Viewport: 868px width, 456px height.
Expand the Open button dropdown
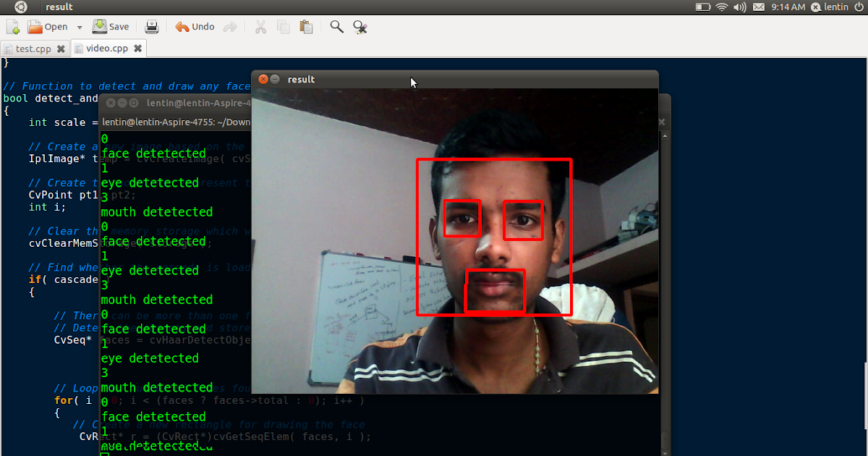[x=80, y=26]
